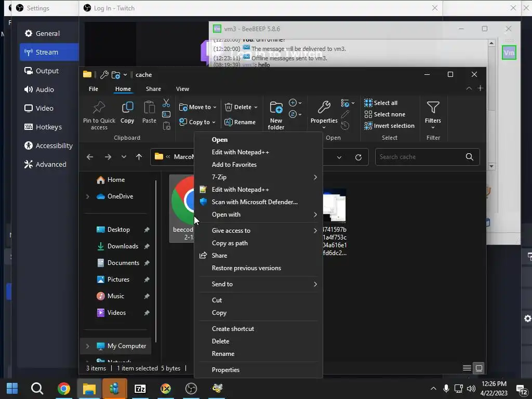Select Create shortcut in context menu
Viewport: 532px width, 399px height.
tap(258, 329)
